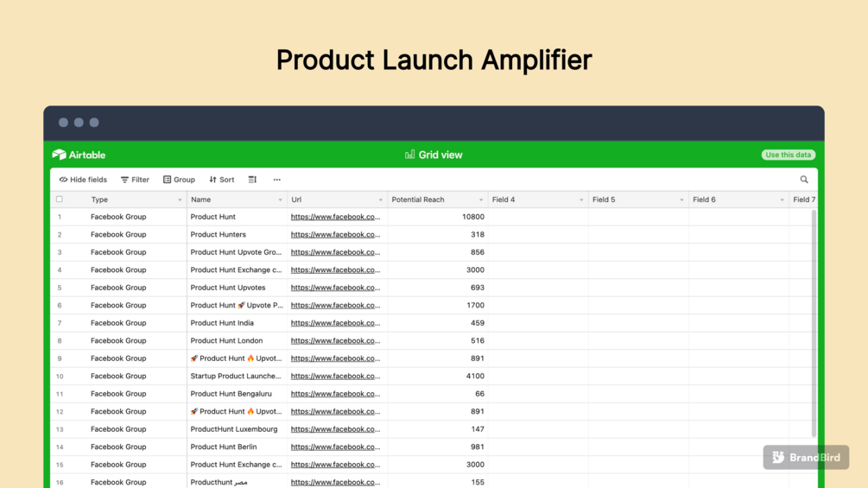Open the Filter option

135,180
